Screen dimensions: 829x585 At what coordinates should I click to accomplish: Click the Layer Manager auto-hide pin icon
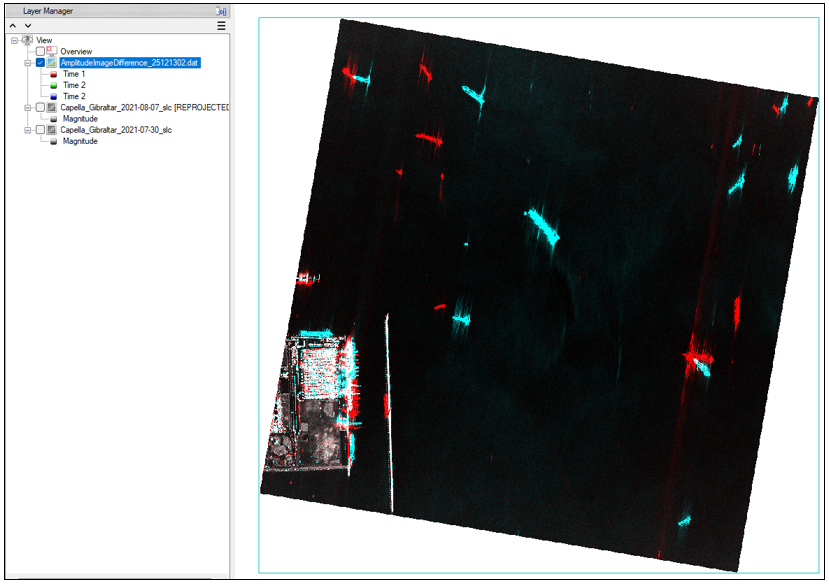tap(221, 11)
